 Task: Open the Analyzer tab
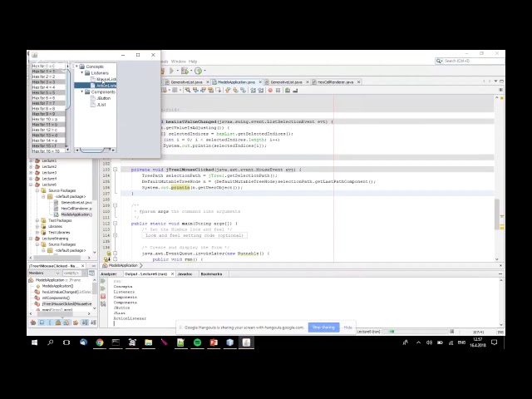[x=109, y=273]
